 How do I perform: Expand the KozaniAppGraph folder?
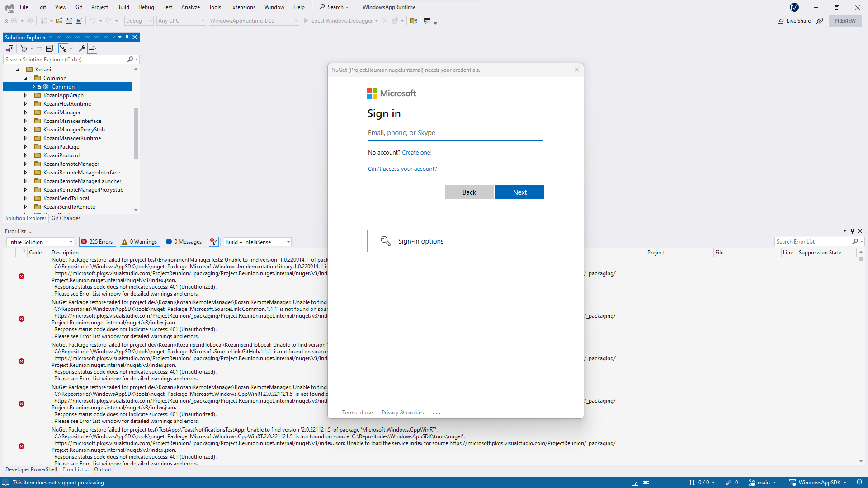click(x=25, y=95)
